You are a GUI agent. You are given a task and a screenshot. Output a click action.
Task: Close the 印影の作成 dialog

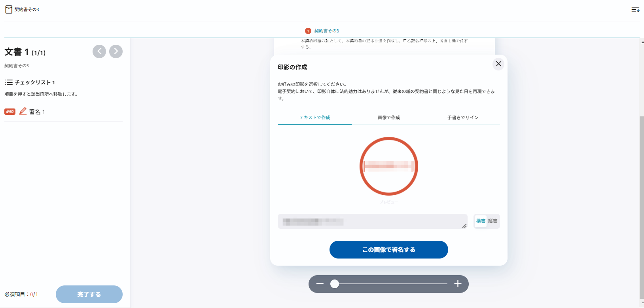pyautogui.click(x=498, y=64)
